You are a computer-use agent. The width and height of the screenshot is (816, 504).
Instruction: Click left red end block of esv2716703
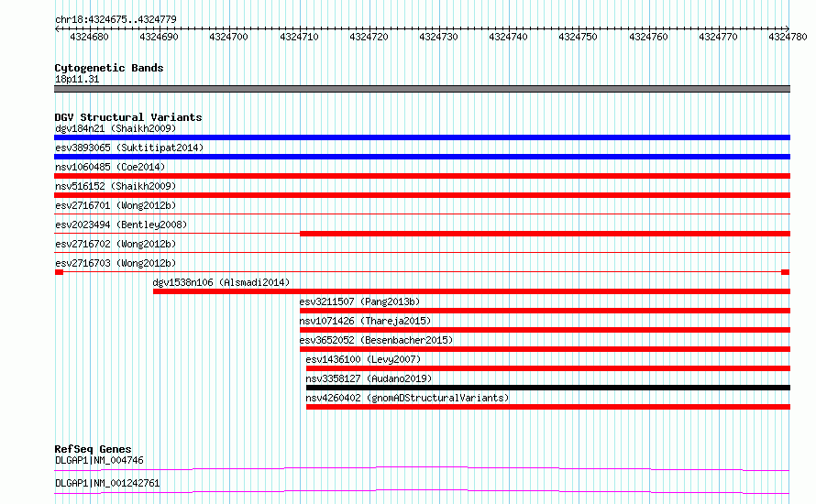pos(59,272)
